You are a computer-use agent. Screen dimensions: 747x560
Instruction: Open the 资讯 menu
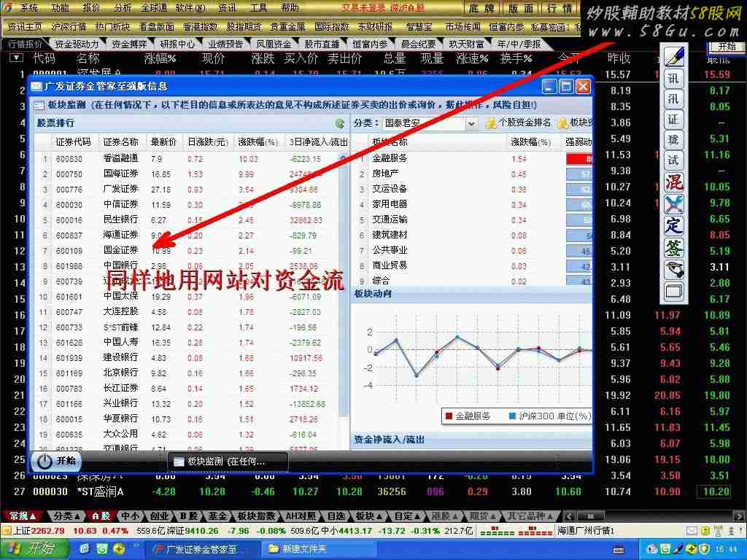coord(227,7)
